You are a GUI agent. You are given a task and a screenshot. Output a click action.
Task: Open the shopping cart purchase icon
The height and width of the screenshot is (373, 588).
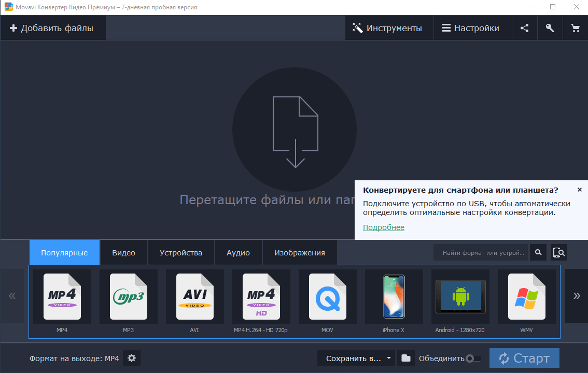click(575, 28)
